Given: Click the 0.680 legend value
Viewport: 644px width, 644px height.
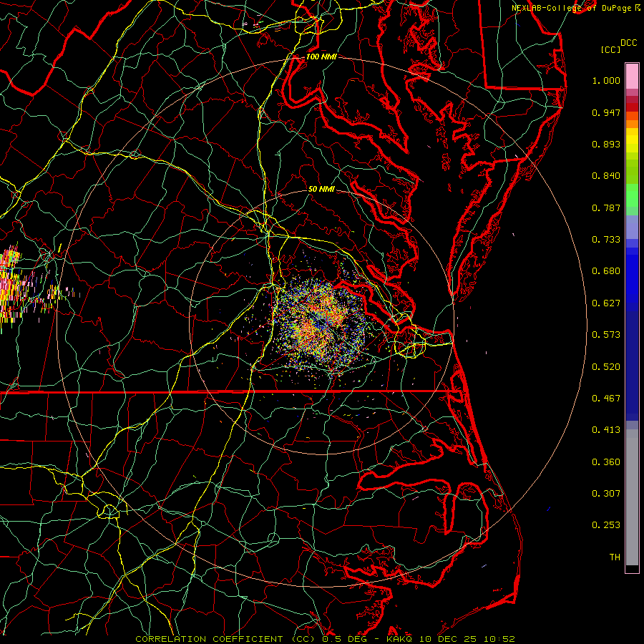Looking at the screenshot, I should (x=606, y=271).
